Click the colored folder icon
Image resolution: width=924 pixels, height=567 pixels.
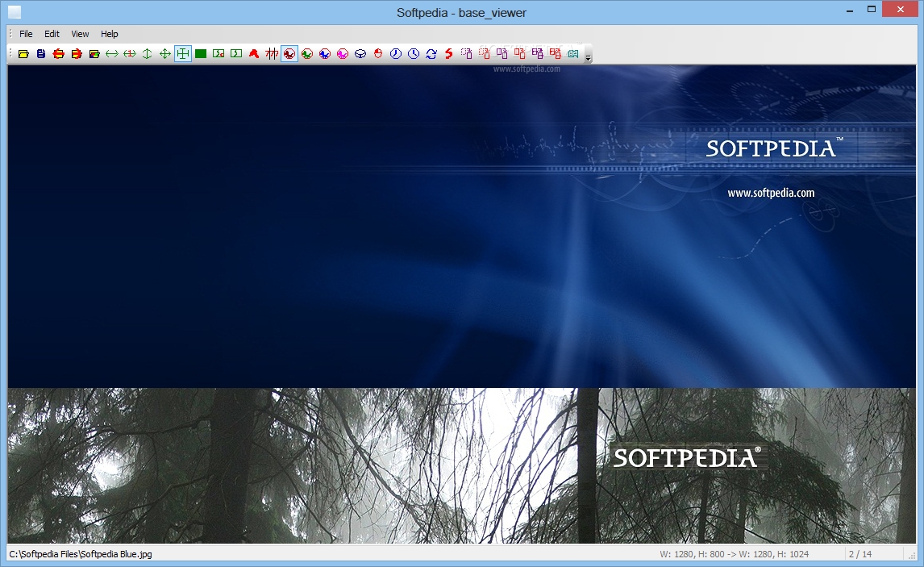pyautogui.click(x=94, y=53)
